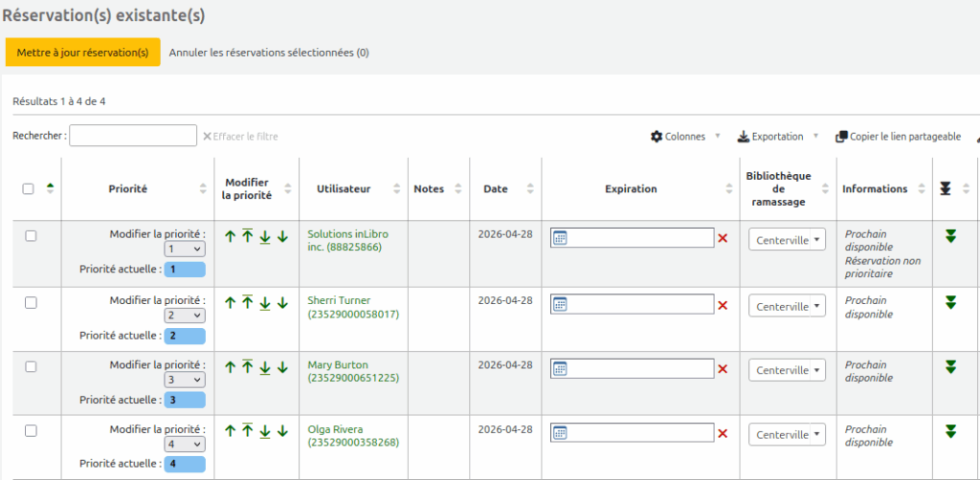
Task: Tick the checkbox for Olga Rivera's reservation
Action: [31, 431]
